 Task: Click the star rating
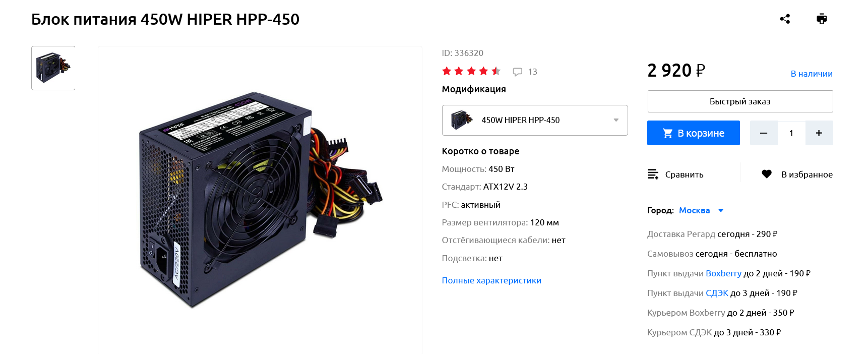[x=471, y=71]
